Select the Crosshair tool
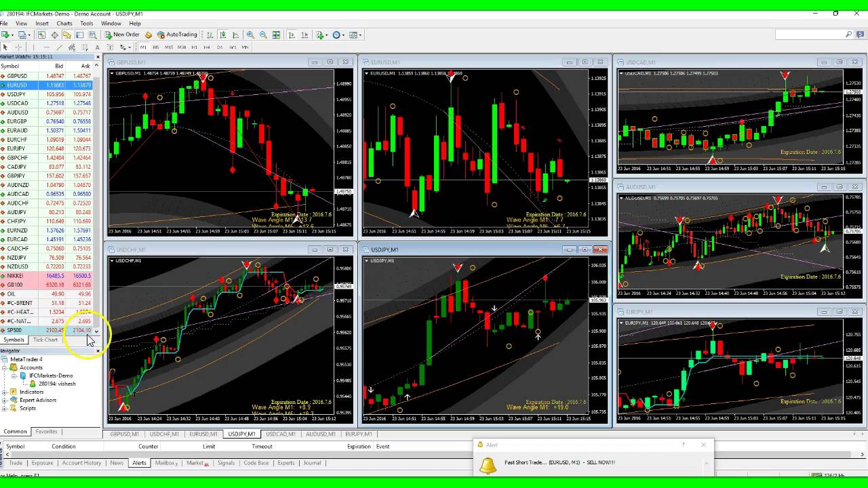This screenshot has width=868, height=488. pos(18,47)
